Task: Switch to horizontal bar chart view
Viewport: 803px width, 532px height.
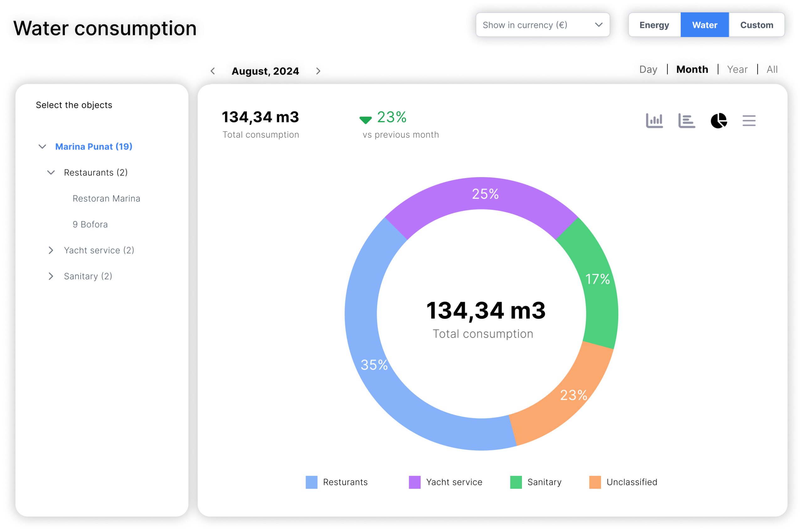Action: pyautogui.click(x=686, y=121)
